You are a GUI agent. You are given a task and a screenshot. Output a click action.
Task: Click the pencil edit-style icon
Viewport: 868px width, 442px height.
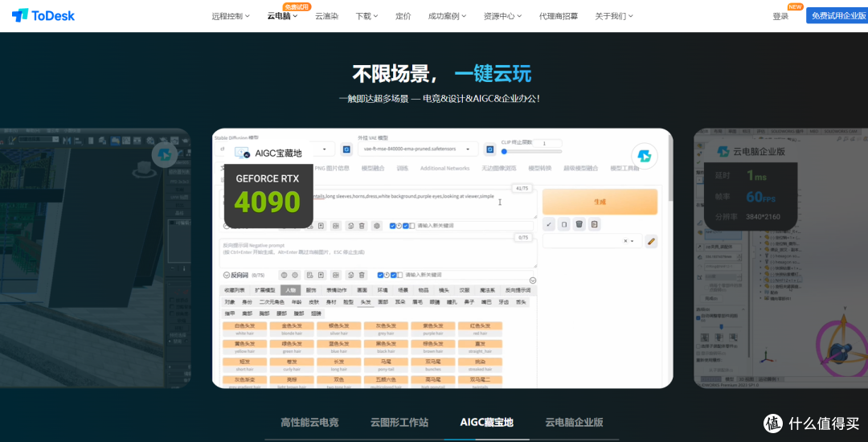point(652,241)
